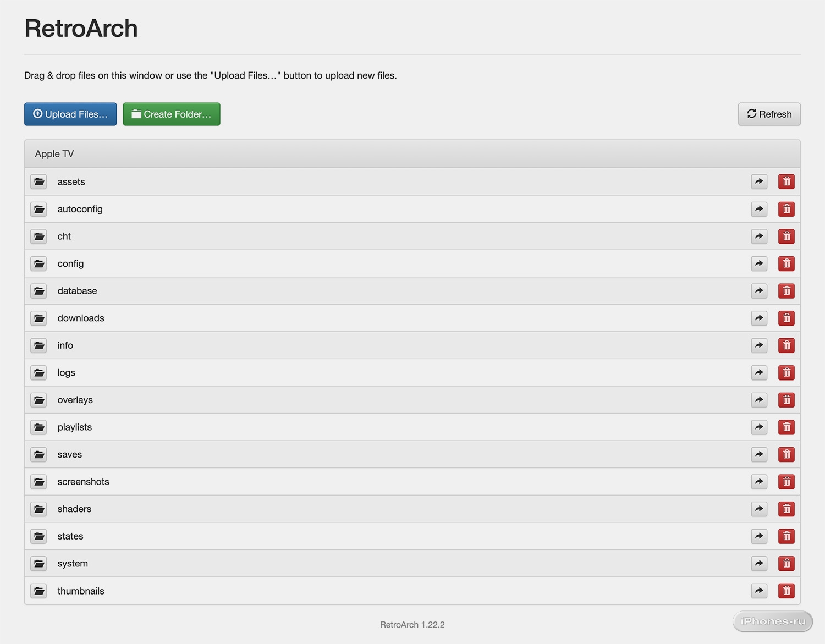Image resolution: width=825 pixels, height=644 pixels.
Task: Delete the autoconfig folder
Action: coord(786,209)
